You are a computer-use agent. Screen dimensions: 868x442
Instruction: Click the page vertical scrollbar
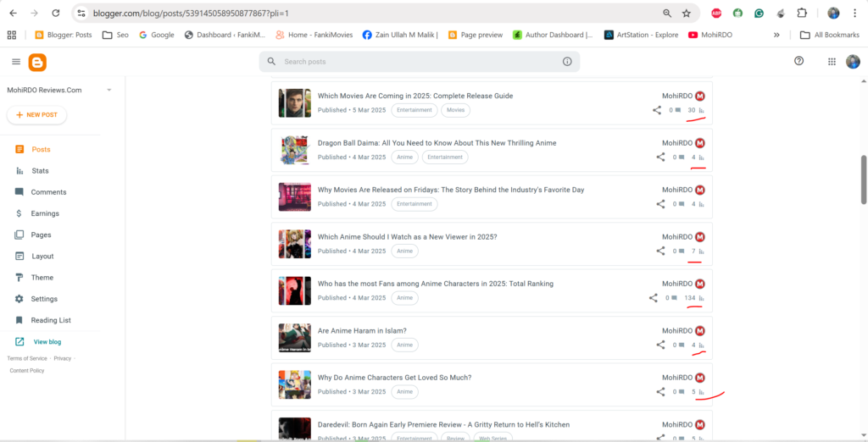pyautogui.click(x=864, y=179)
